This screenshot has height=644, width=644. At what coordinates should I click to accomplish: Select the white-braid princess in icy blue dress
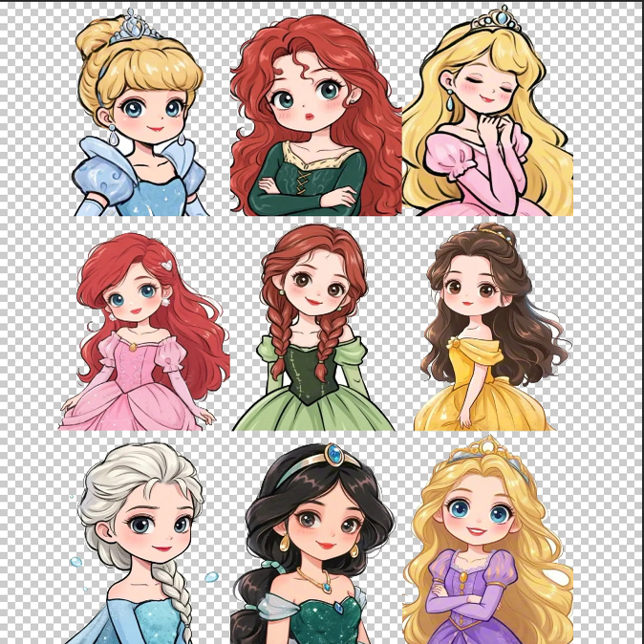click(x=141, y=543)
